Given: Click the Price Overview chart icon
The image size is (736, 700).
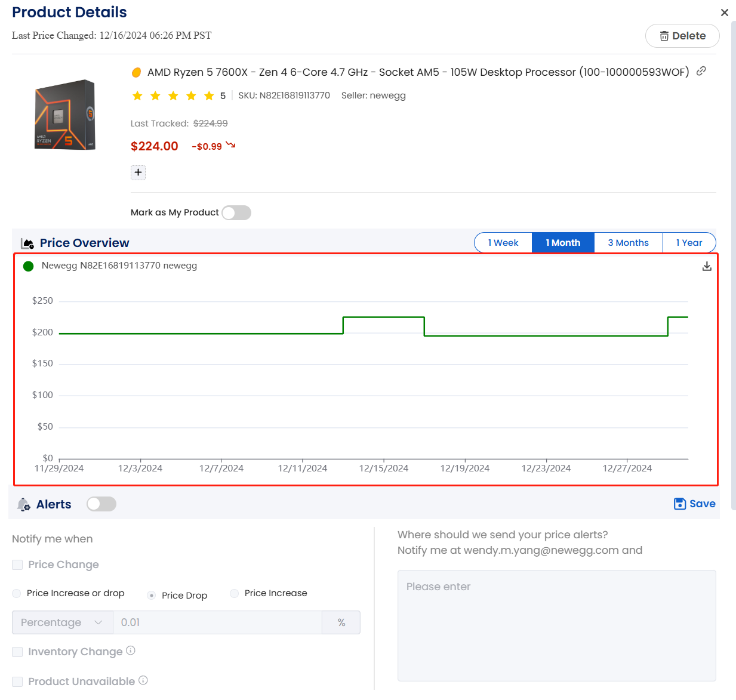Looking at the screenshot, I should 27,243.
